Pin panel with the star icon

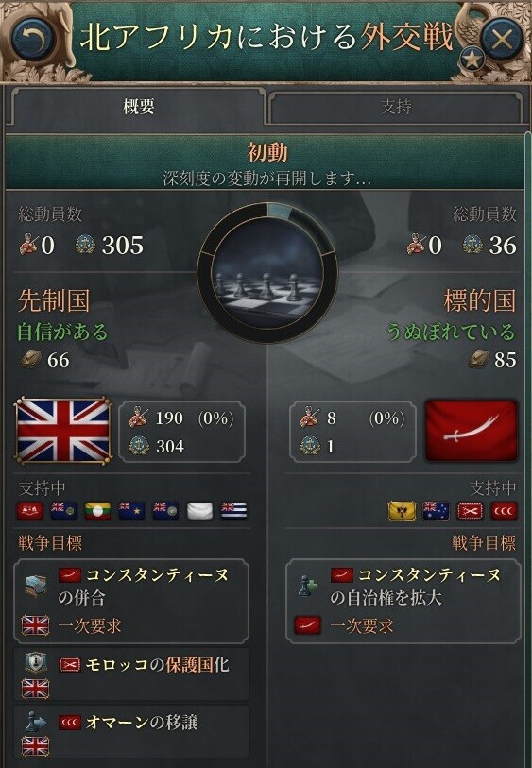pyautogui.click(x=472, y=60)
